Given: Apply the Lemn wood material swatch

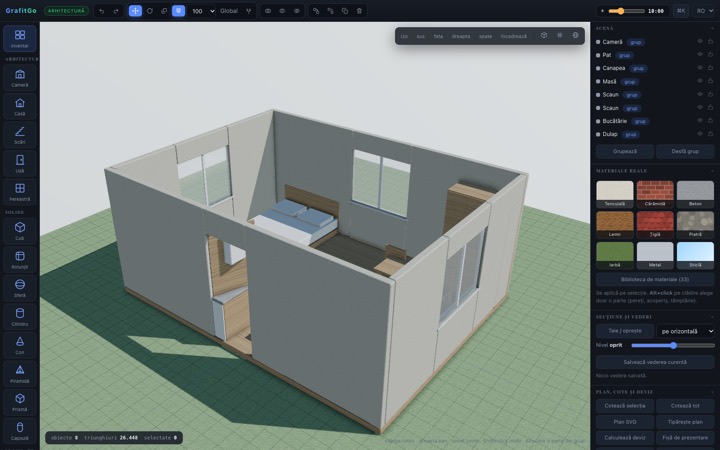Looking at the screenshot, I should coord(615,225).
